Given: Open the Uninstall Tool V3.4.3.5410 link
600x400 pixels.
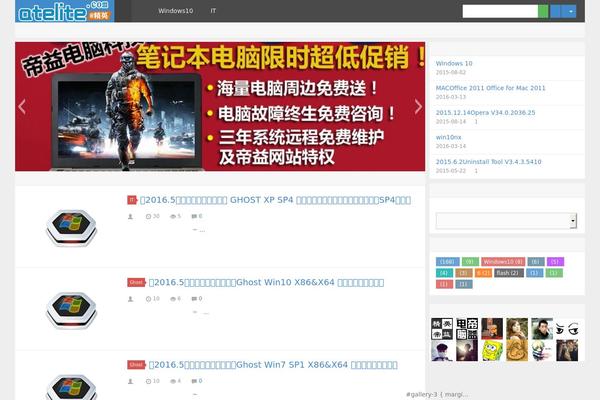Looking at the screenshot, I should (x=488, y=162).
